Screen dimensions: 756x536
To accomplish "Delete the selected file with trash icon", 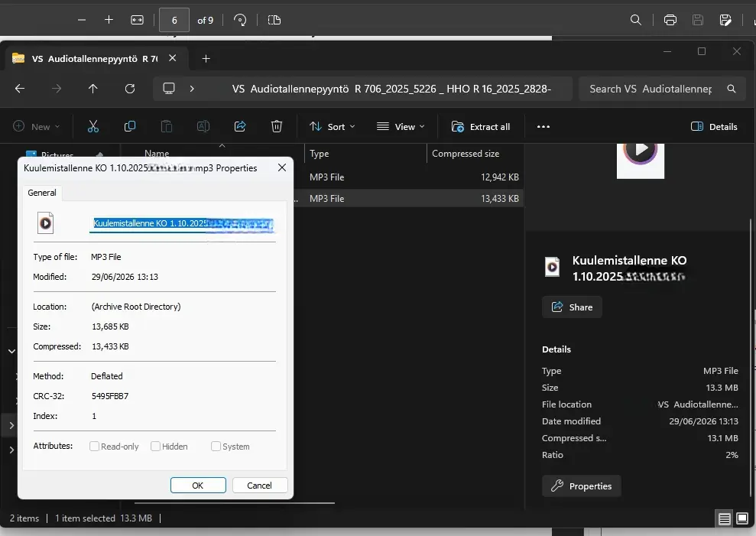I will [x=276, y=126].
